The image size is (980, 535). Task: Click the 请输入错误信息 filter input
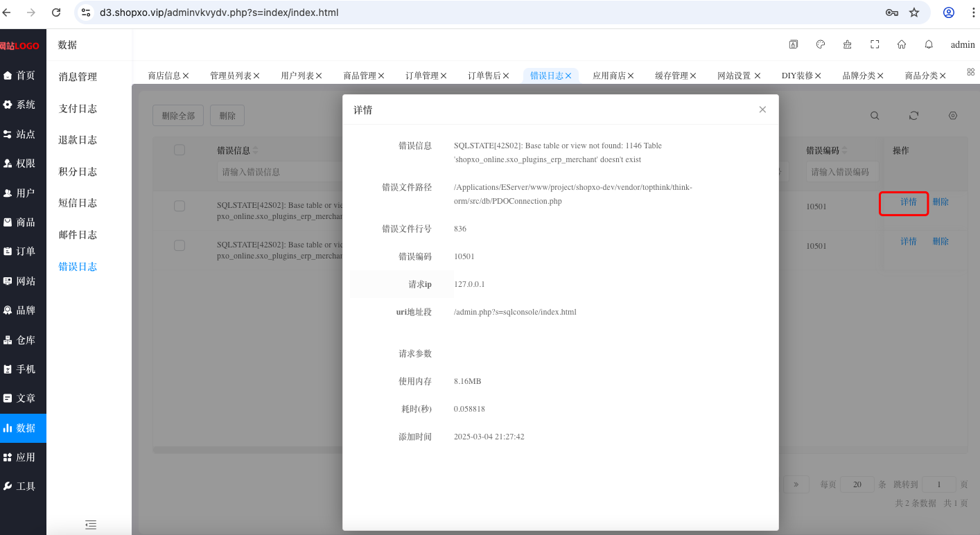pos(280,171)
